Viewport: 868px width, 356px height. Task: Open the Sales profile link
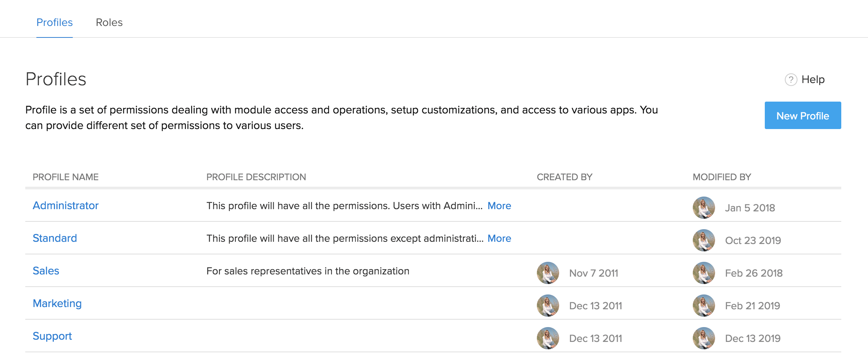tap(46, 271)
